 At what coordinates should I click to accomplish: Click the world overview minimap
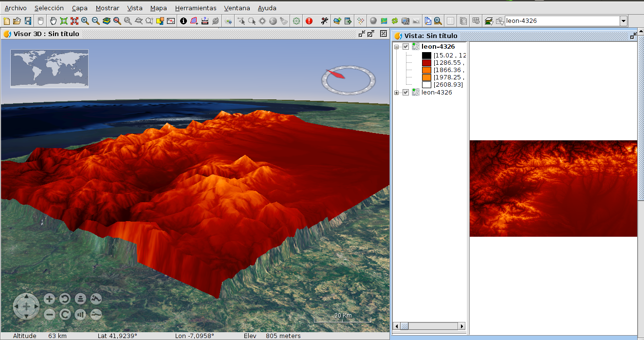[49, 69]
